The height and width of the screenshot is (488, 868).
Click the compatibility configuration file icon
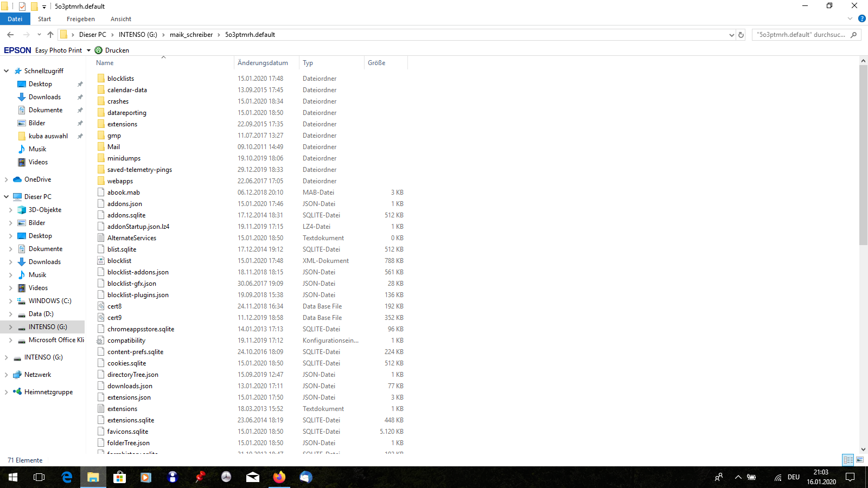101,341
